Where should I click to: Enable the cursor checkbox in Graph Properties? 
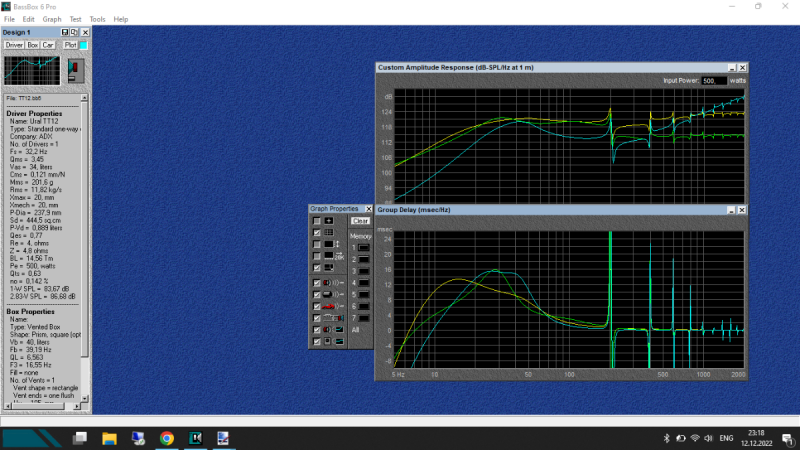pyautogui.click(x=317, y=220)
